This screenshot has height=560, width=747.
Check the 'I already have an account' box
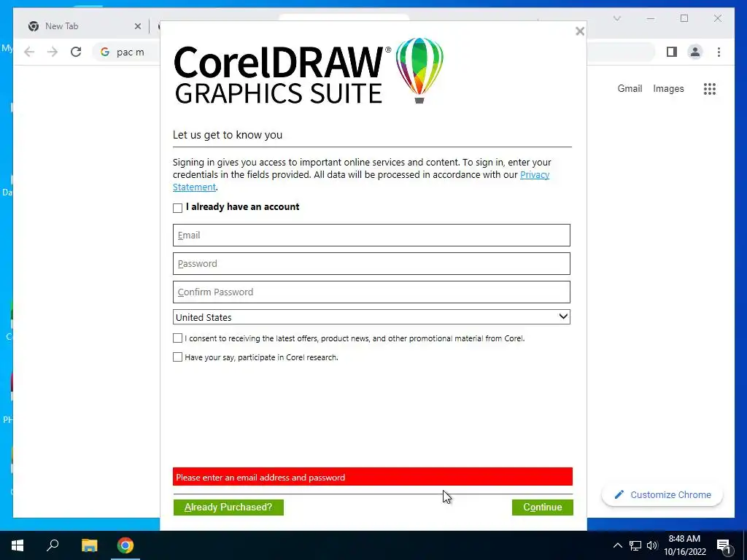(x=178, y=208)
